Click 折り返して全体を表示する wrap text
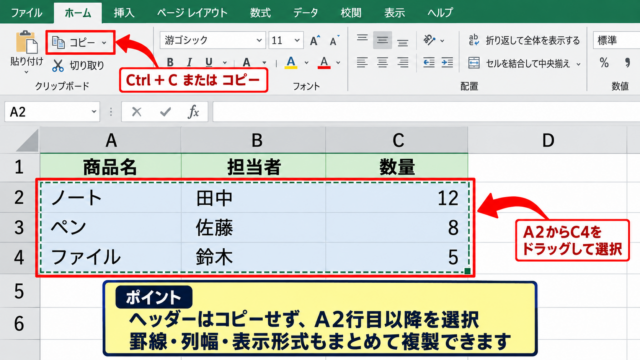Viewport: 640px width, 360px height. pos(524,40)
